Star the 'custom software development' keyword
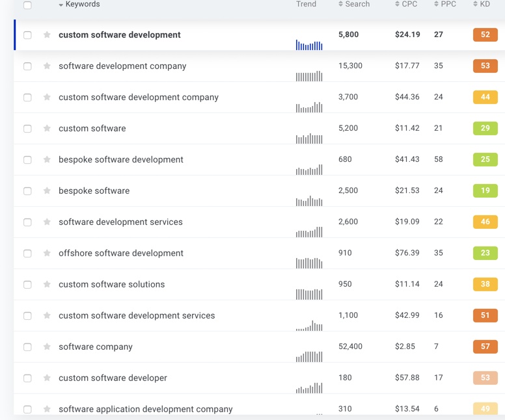505x420 pixels. coord(47,35)
